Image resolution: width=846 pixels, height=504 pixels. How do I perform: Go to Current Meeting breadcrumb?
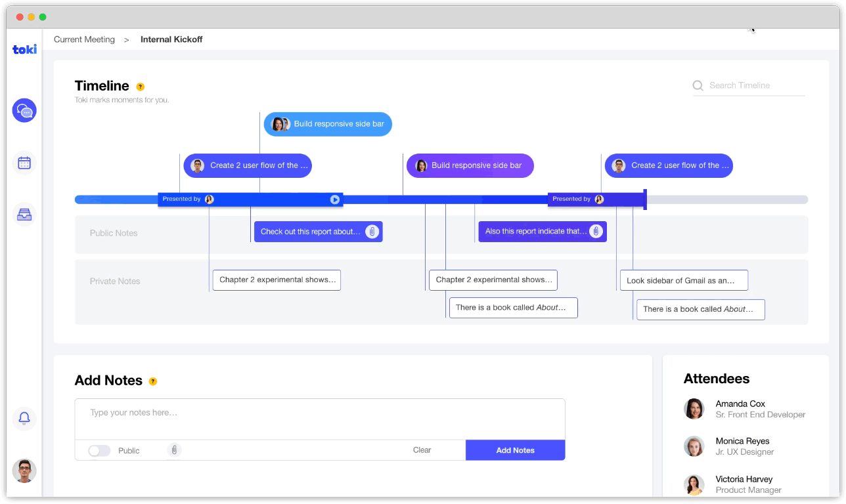coord(84,39)
